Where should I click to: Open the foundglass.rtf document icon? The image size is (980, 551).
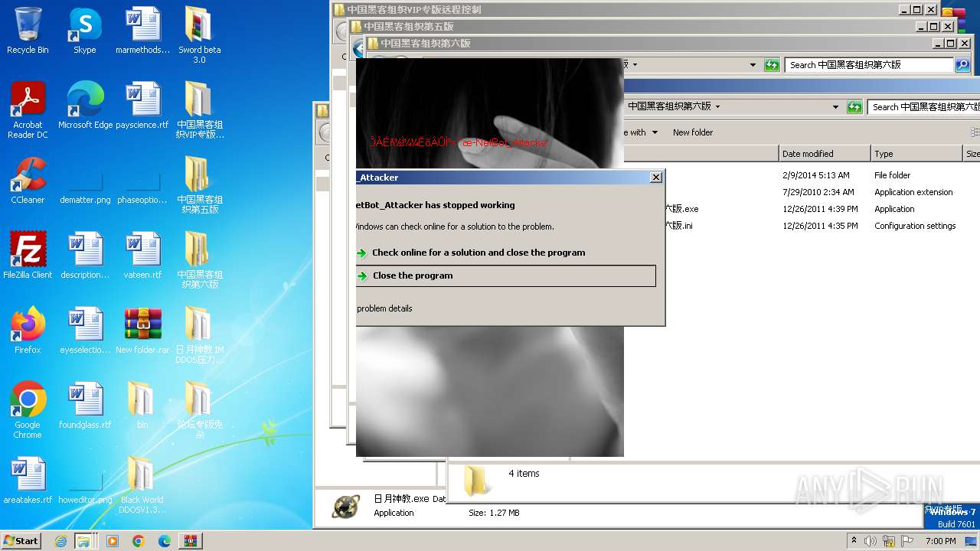[x=85, y=406]
